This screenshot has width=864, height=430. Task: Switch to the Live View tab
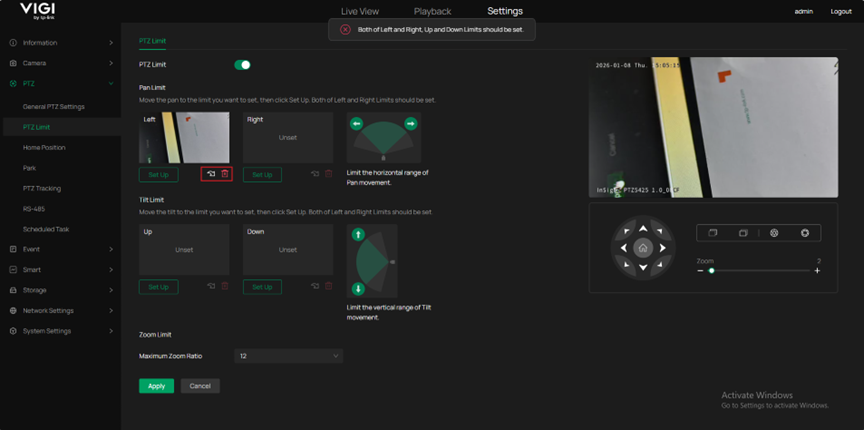(360, 11)
